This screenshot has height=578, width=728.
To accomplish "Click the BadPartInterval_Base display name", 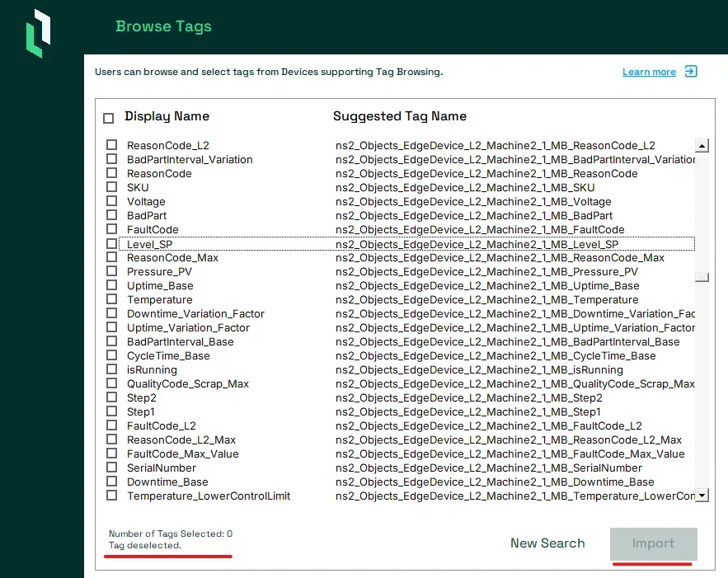I will tap(180, 341).
